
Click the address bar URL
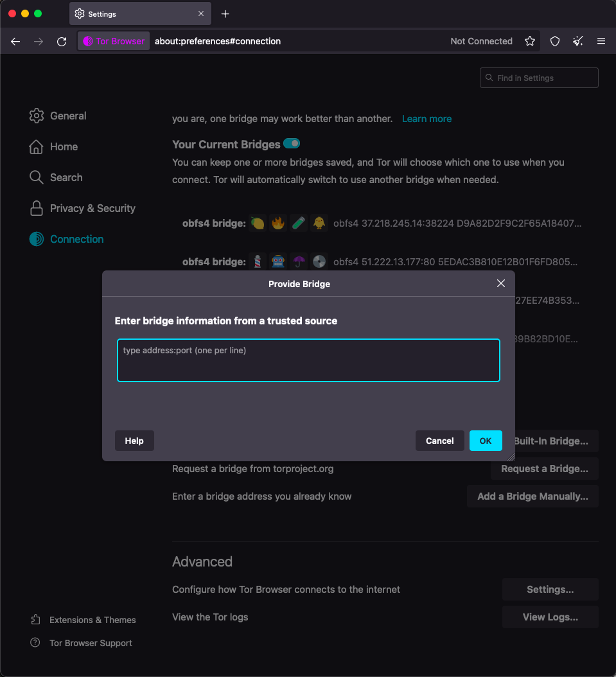click(x=218, y=41)
